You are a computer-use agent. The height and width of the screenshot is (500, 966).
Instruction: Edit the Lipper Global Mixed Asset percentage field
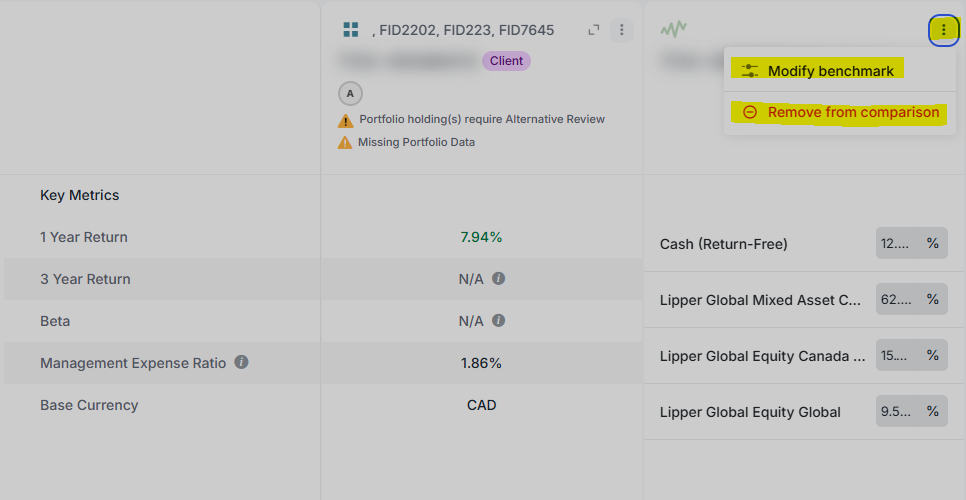pos(912,299)
